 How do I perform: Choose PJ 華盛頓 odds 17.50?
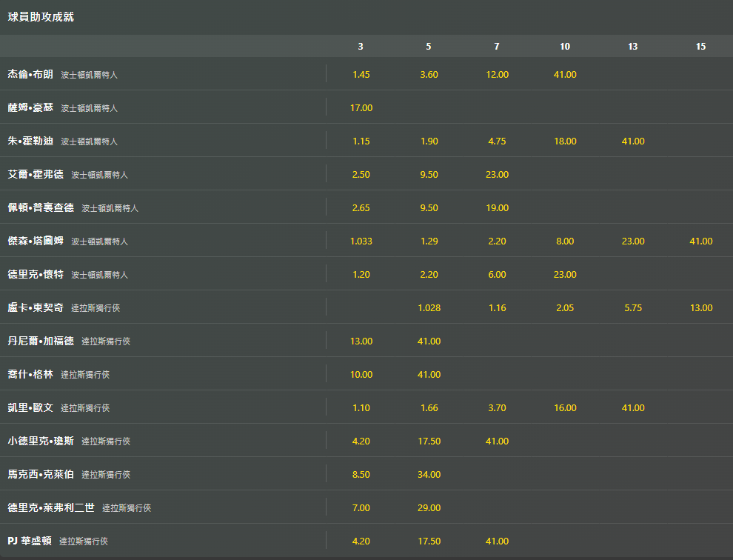tap(429, 541)
